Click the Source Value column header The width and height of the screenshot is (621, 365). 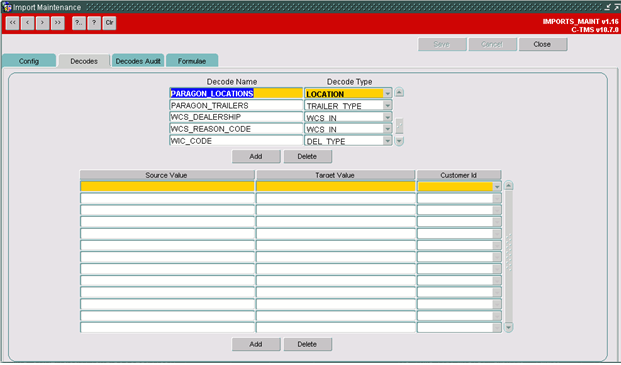pyautogui.click(x=167, y=175)
